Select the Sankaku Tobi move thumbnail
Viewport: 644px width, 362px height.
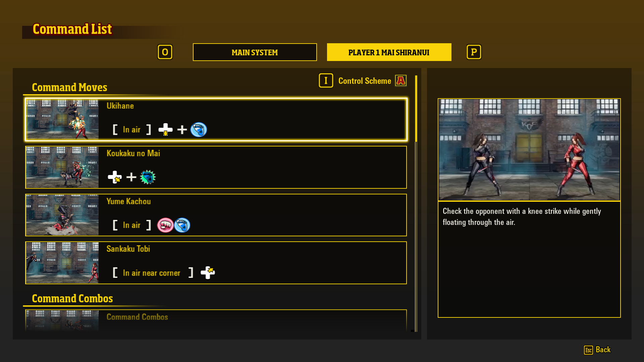click(62, 263)
